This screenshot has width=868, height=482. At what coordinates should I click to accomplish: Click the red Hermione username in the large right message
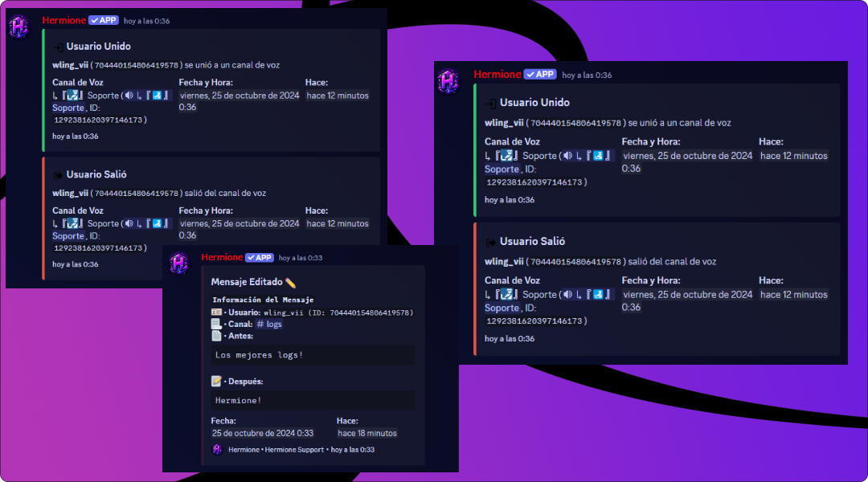click(497, 74)
